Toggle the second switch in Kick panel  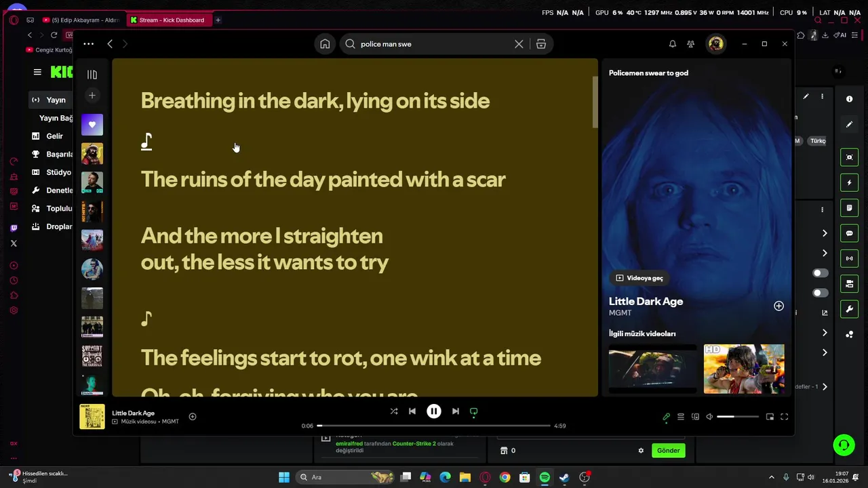pyautogui.click(x=821, y=293)
